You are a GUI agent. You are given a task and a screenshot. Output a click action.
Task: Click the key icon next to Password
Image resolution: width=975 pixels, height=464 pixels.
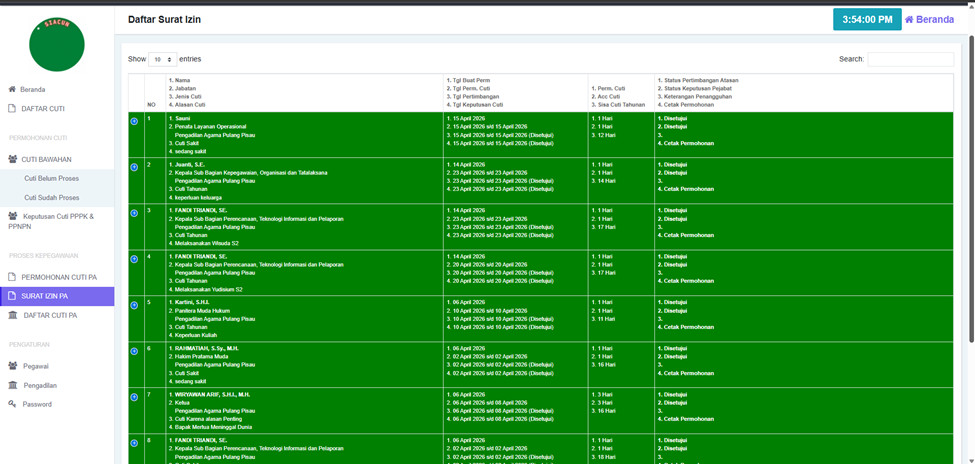(x=12, y=404)
